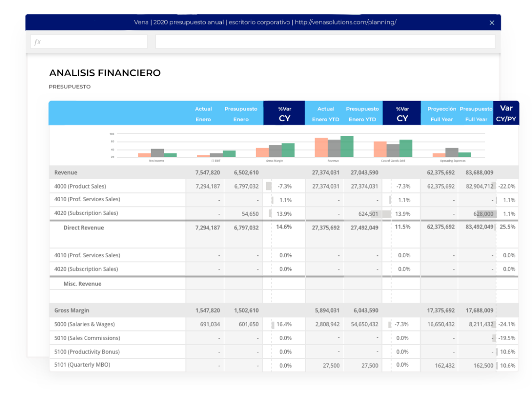This screenshot has width=532, height=395.
Task: Expand the Misc. Revenue subtotal row
Action: coord(82,284)
